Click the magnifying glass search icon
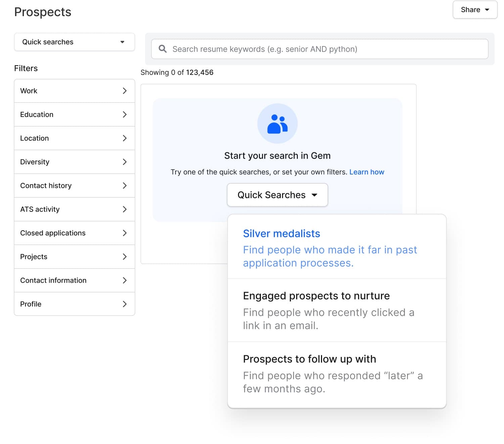Viewport: 504px width, 444px height. (163, 49)
